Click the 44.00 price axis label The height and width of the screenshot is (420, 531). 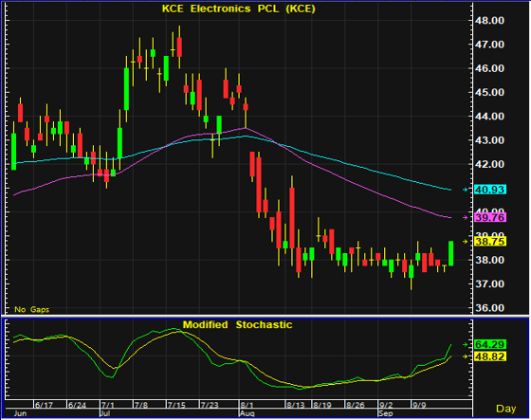[x=489, y=117]
